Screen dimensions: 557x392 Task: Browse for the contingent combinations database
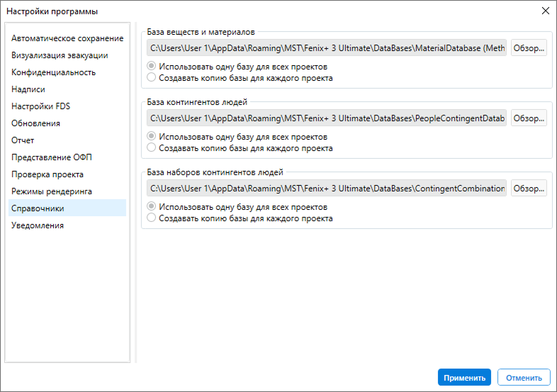(x=529, y=189)
